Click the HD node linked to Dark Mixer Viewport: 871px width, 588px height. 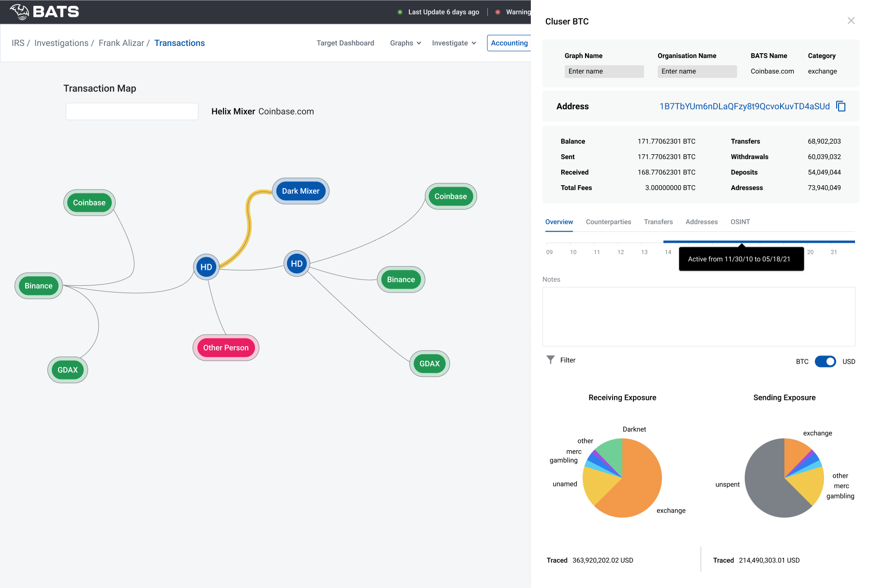[x=206, y=267]
